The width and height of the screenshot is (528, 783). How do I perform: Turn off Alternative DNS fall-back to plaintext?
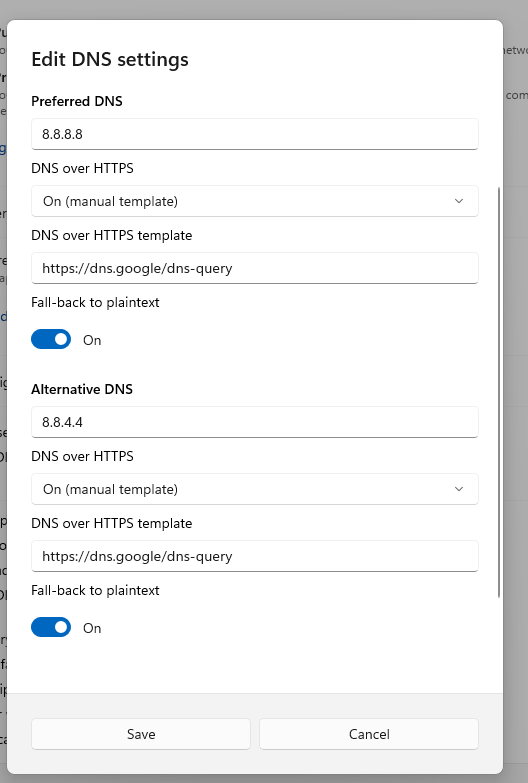coord(51,627)
